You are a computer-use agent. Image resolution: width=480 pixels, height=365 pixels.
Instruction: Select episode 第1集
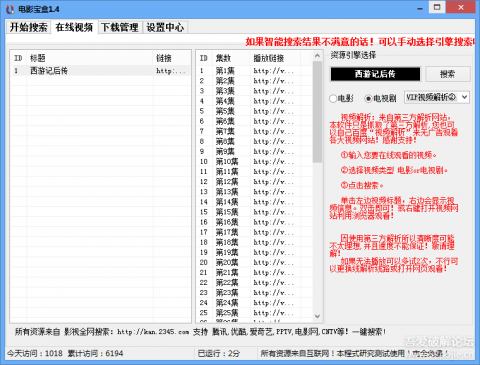[x=255, y=71]
